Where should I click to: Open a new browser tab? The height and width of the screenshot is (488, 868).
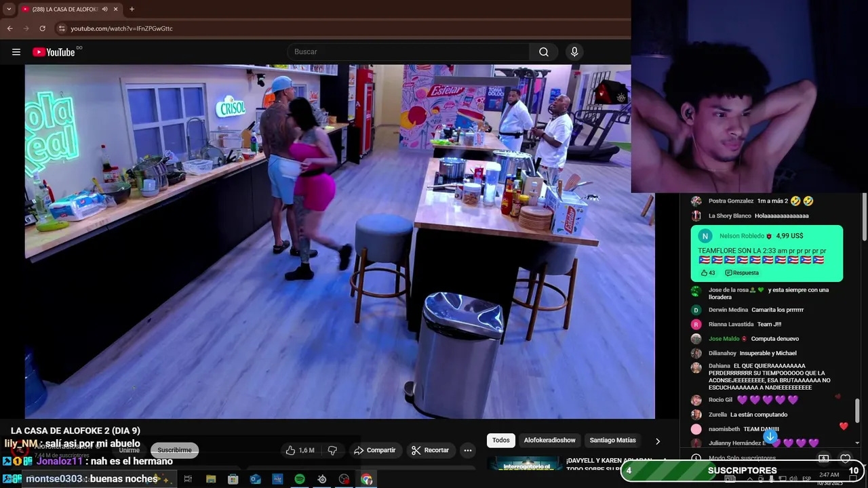[x=132, y=9]
